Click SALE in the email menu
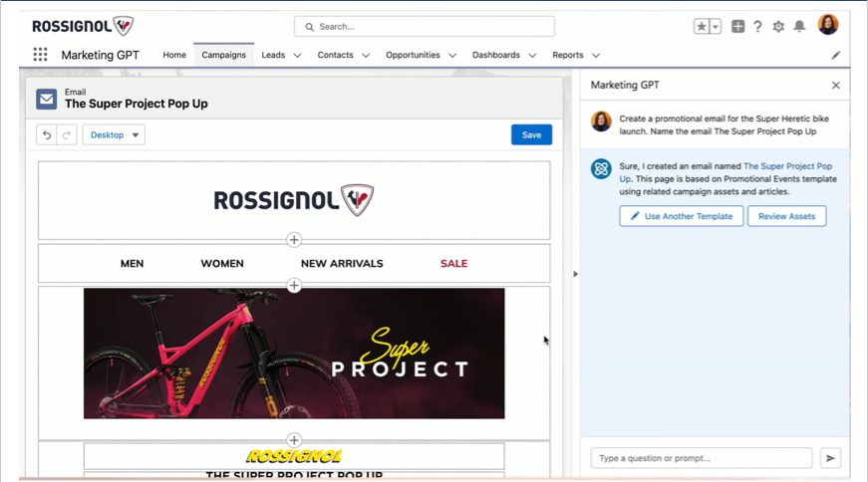Image resolution: width=868 pixels, height=482 pixels. 453,264
